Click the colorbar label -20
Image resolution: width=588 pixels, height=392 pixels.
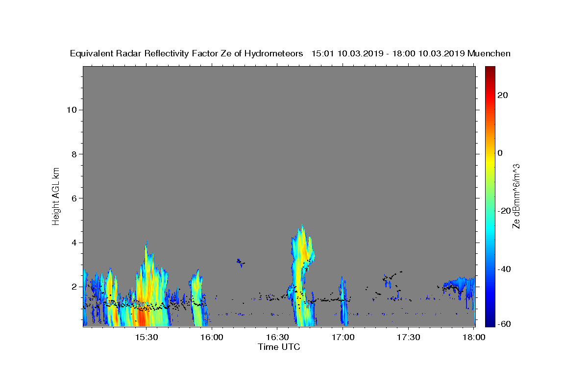504,211
